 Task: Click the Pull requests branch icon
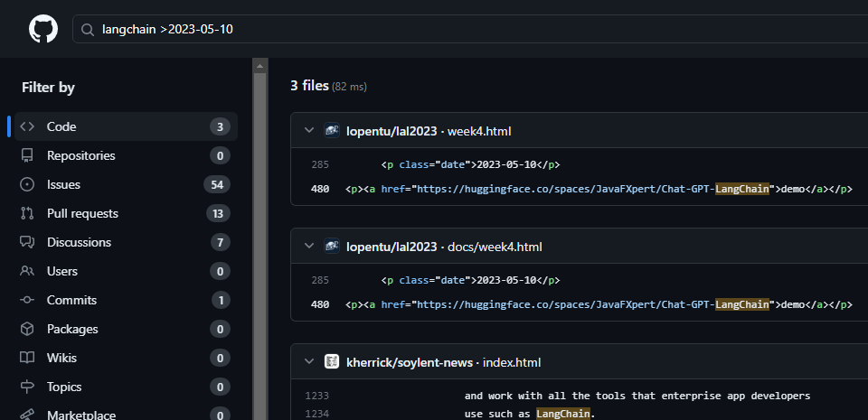pyautogui.click(x=27, y=213)
